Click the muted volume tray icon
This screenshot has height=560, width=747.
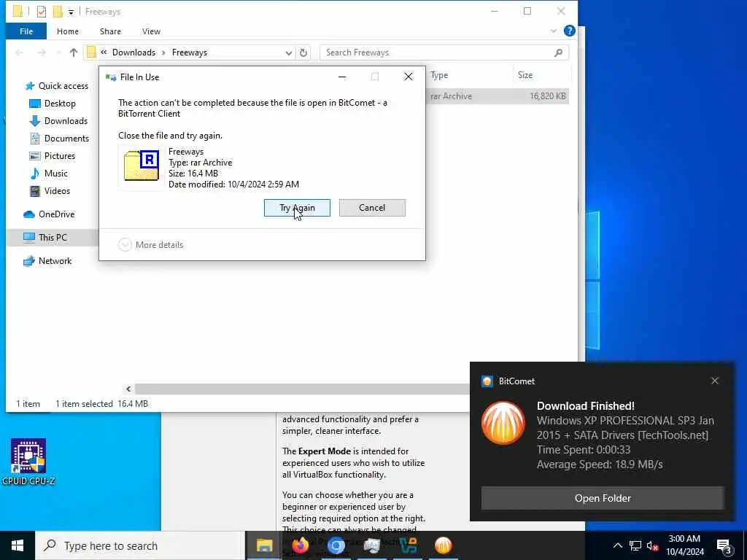(x=653, y=545)
